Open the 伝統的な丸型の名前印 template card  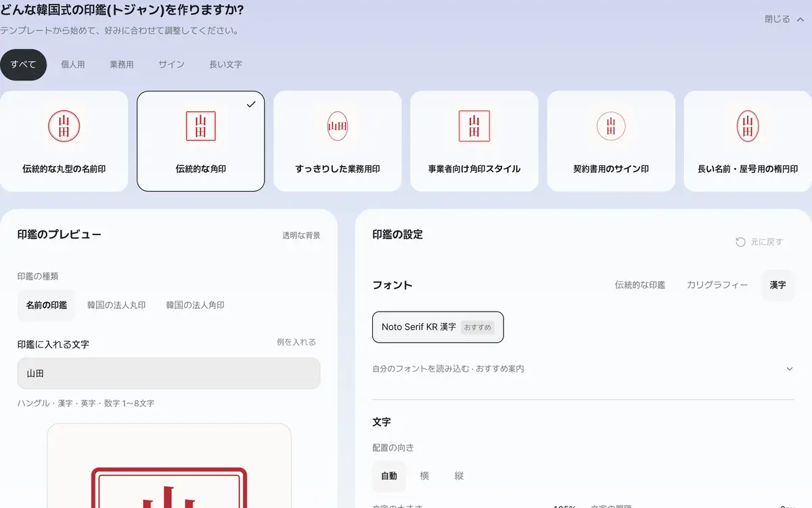point(64,141)
